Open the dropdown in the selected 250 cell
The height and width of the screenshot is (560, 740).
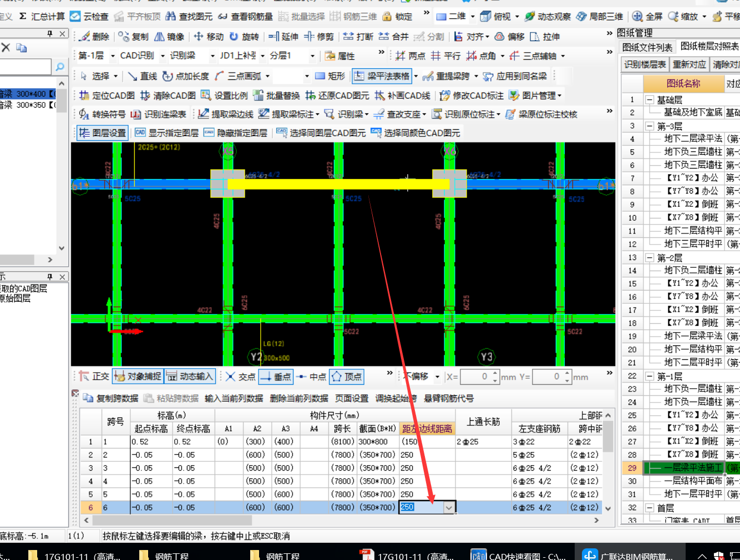tap(449, 507)
